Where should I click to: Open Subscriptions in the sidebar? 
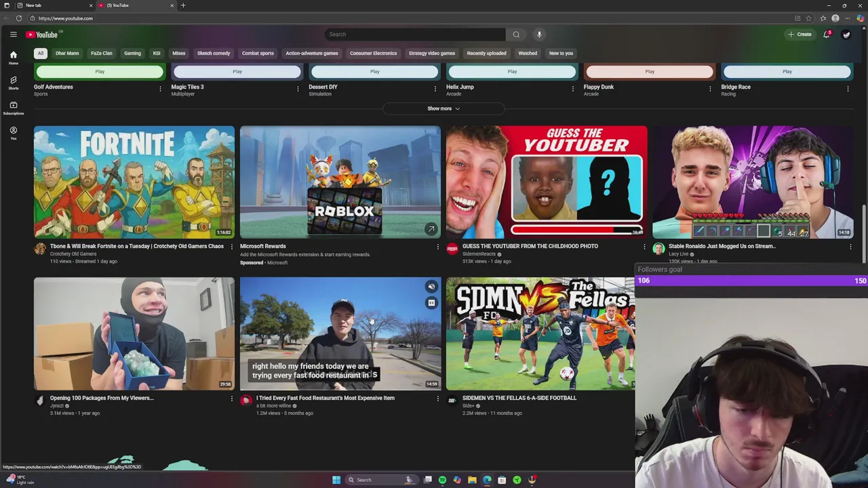13,108
